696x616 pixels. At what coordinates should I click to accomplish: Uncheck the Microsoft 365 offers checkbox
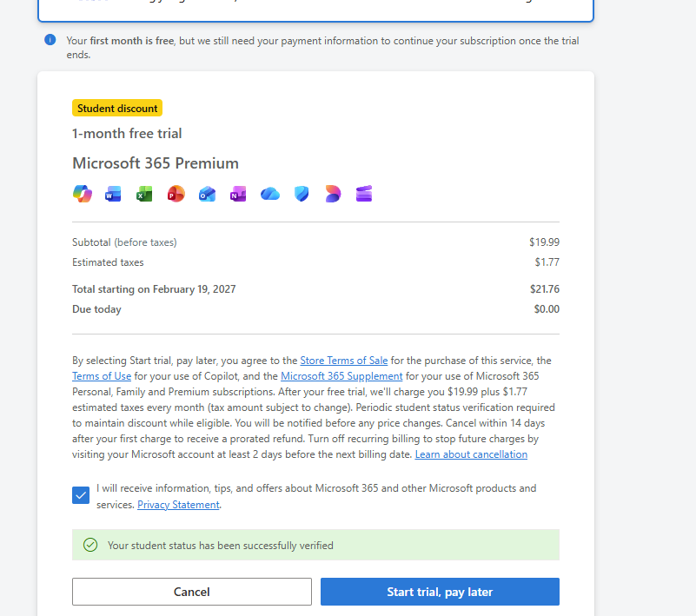click(x=81, y=495)
